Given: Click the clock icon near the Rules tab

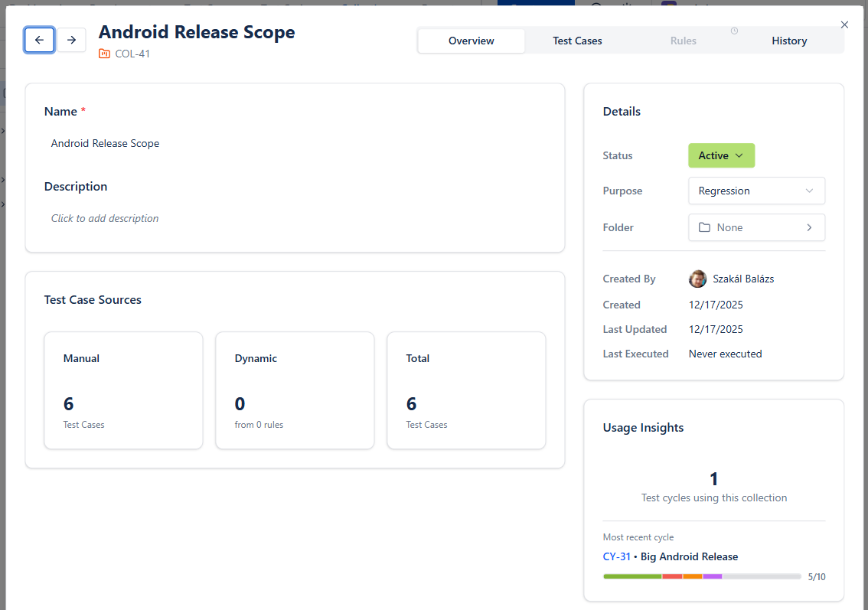Looking at the screenshot, I should [734, 31].
